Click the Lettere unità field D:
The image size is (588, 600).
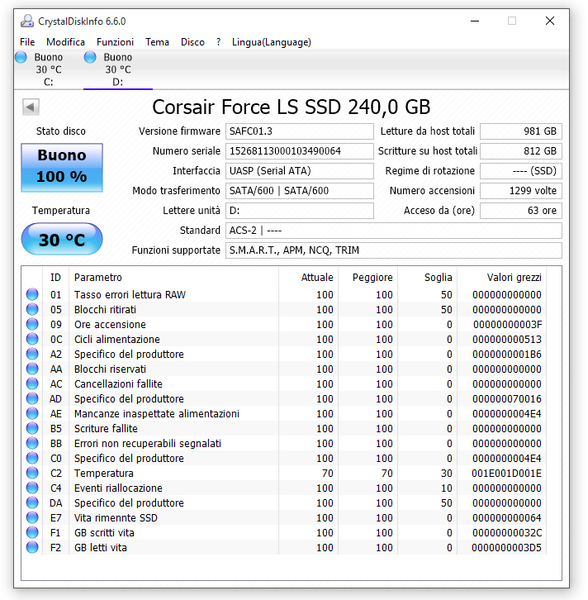[x=299, y=210]
